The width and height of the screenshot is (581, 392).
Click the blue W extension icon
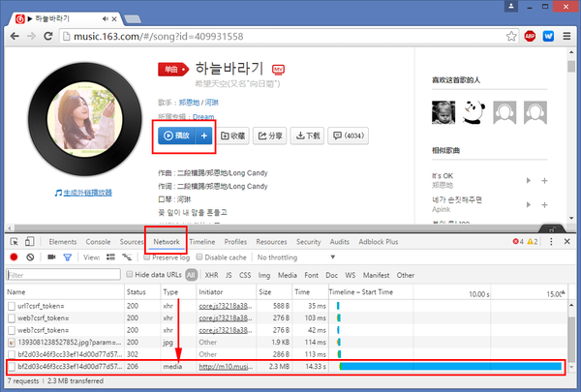[x=548, y=37]
